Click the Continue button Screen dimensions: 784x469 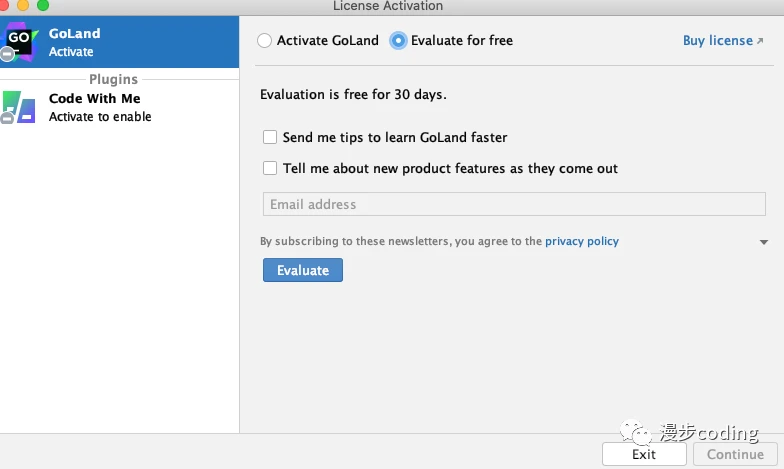(735, 454)
